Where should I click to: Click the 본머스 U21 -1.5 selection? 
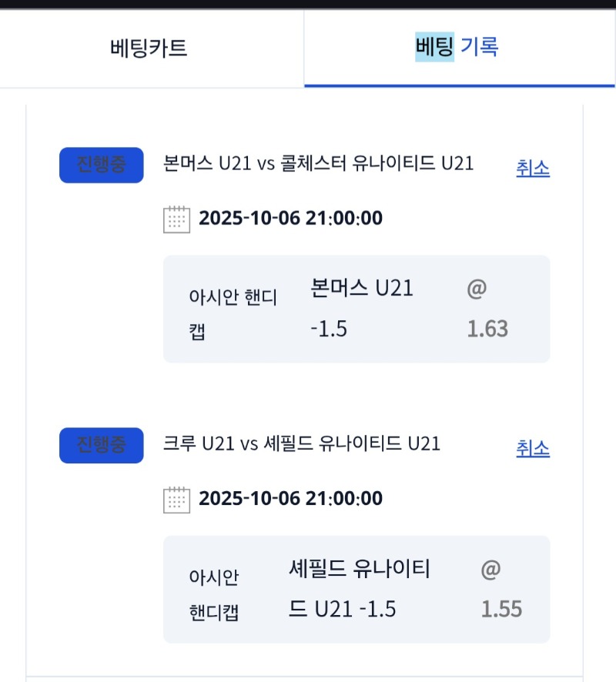pos(362,308)
